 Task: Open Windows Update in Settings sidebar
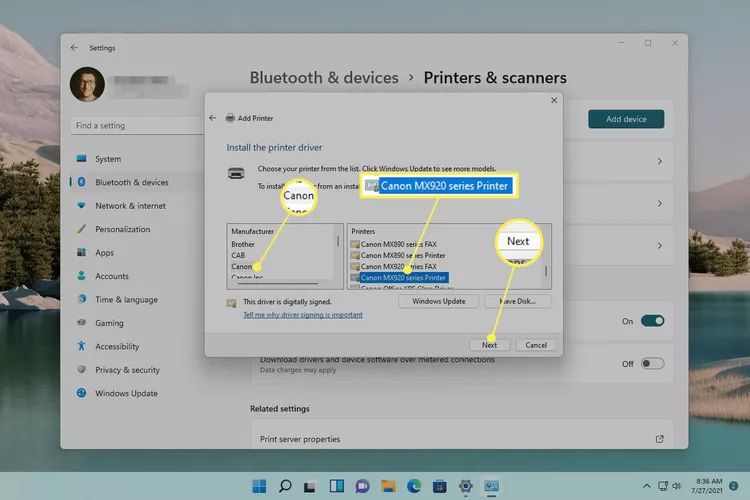(x=126, y=393)
